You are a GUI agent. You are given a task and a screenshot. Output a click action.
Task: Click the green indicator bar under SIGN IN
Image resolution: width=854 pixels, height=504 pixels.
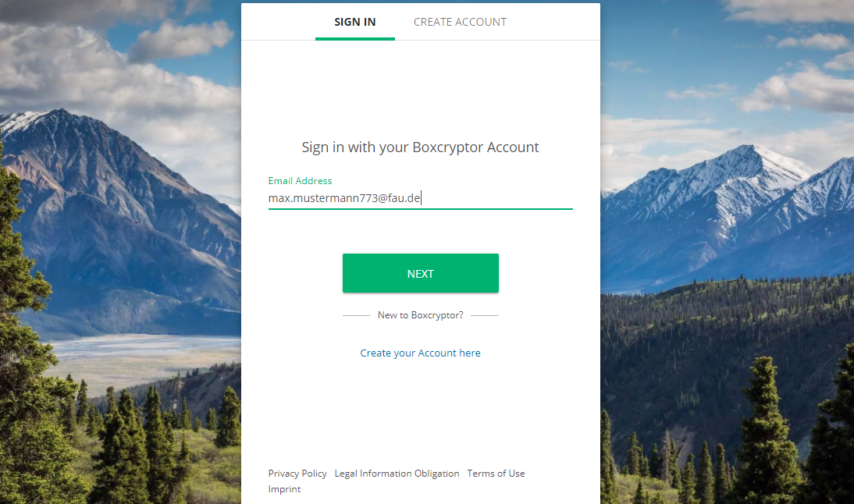click(355, 39)
